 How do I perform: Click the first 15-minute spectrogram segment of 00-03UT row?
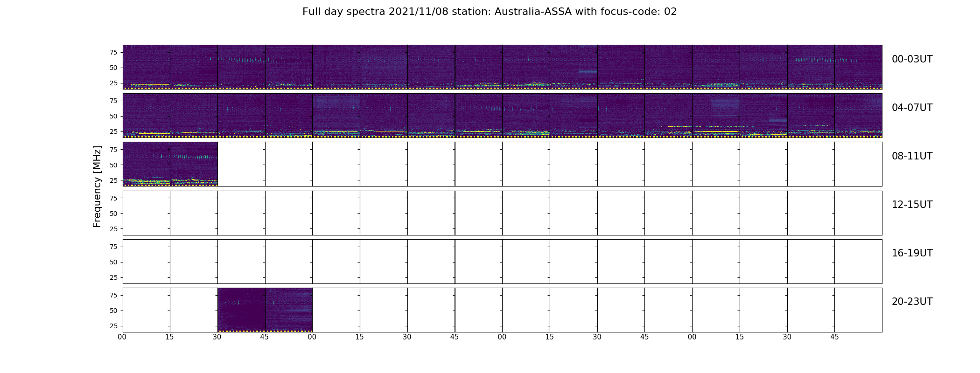pos(147,67)
